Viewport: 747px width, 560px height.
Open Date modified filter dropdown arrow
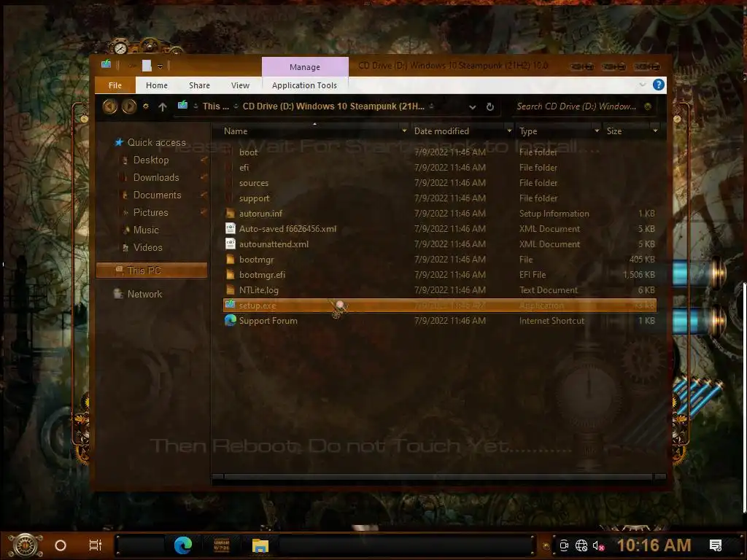coord(509,131)
